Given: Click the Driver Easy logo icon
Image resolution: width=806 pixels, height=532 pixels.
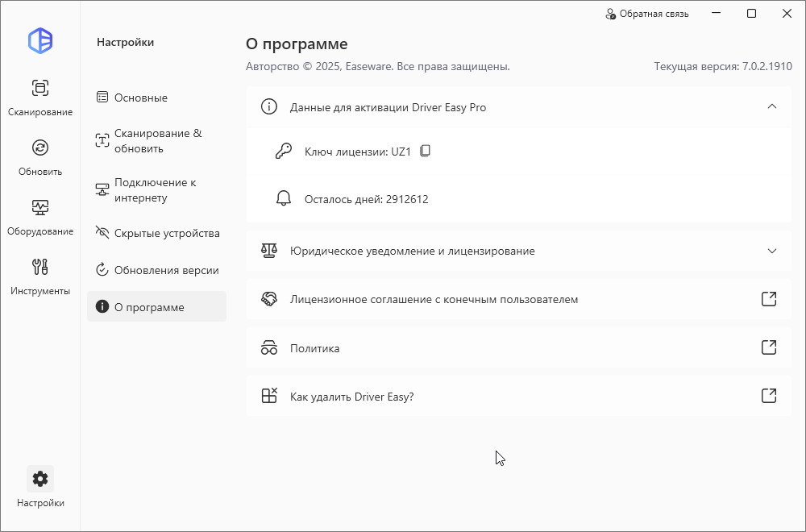Looking at the screenshot, I should point(40,40).
